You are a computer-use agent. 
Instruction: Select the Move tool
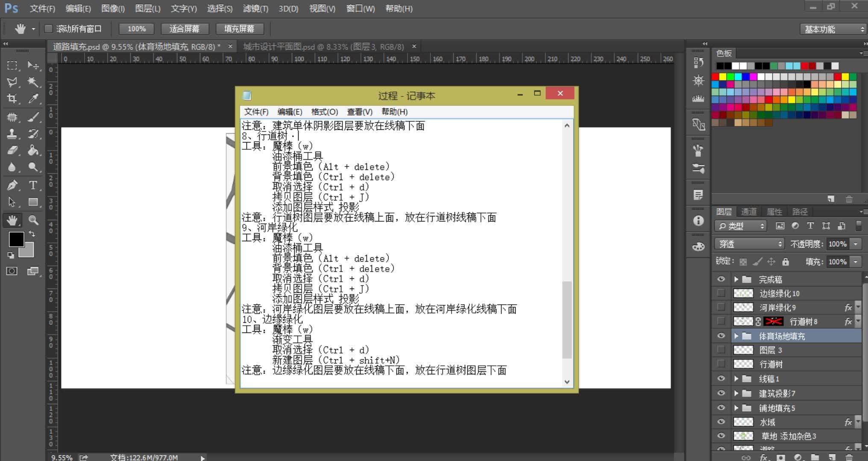point(33,65)
